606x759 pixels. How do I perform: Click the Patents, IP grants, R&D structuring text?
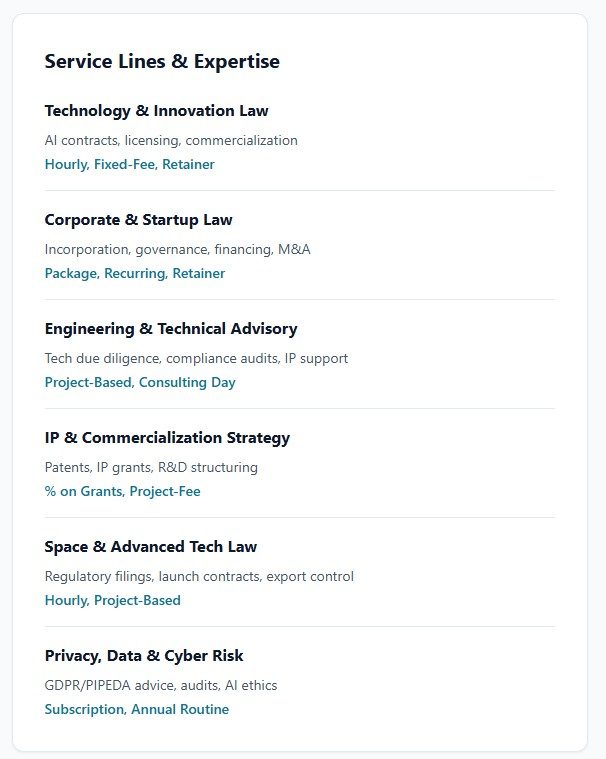[x=151, y=467]
